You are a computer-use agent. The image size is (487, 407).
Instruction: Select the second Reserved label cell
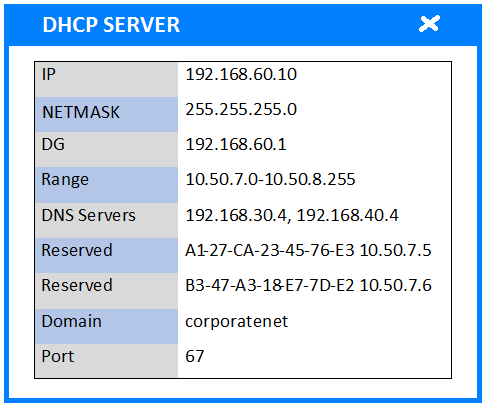[106, 291]
